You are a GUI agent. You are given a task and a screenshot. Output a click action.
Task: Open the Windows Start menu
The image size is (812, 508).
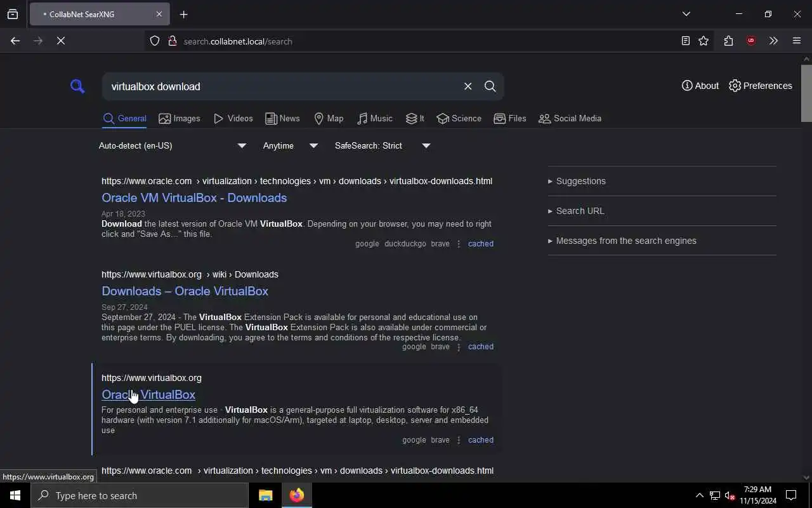coord(15,495)
